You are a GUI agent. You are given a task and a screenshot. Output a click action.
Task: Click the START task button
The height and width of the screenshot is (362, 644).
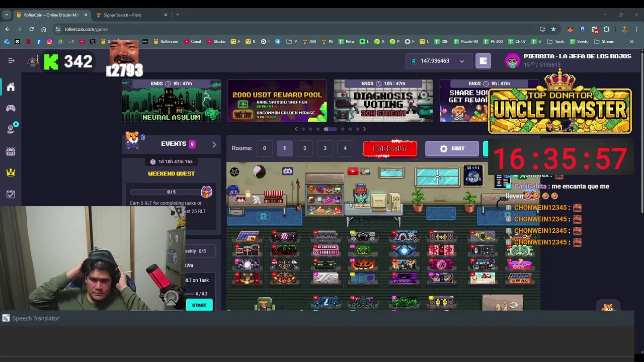coord(199,305)
